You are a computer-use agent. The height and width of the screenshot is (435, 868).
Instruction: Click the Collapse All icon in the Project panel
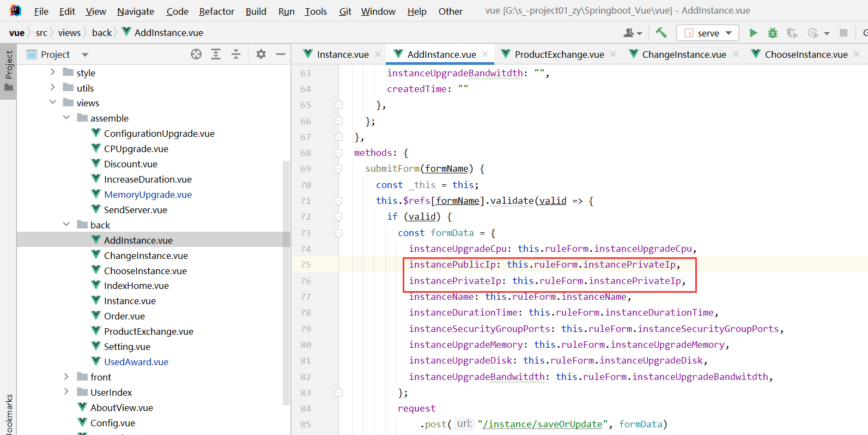tap(236, 54)
